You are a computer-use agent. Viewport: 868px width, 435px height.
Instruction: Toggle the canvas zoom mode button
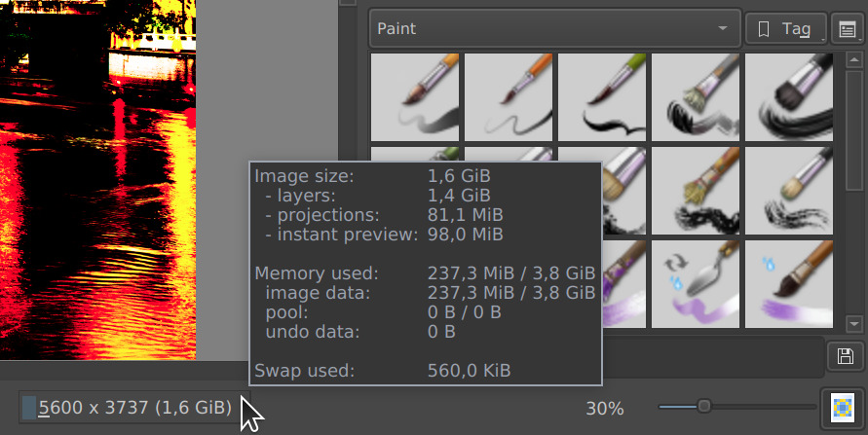[843, 408]
